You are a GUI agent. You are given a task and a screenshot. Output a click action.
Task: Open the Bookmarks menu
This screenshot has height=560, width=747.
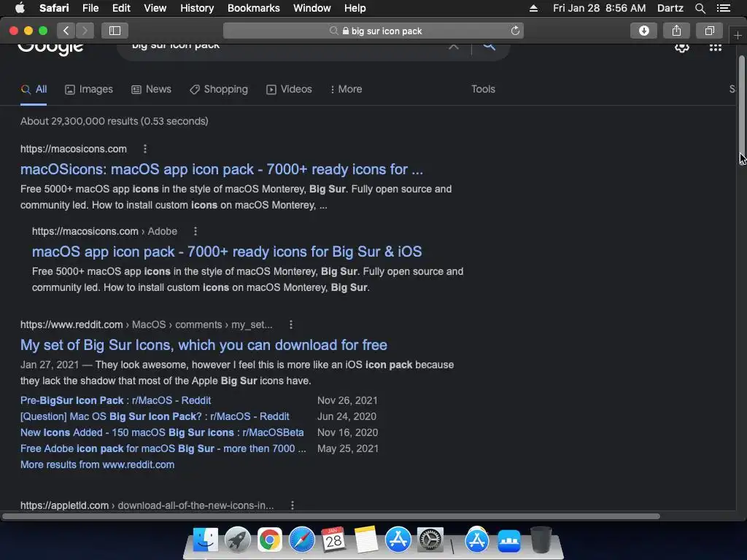[253, 8]
